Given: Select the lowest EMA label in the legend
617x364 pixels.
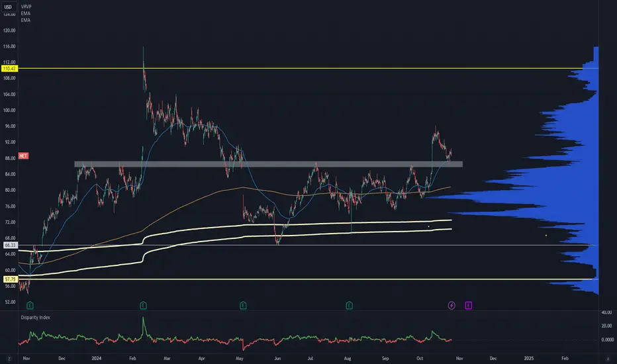Looking at the screenshot, I should point(26,20).
